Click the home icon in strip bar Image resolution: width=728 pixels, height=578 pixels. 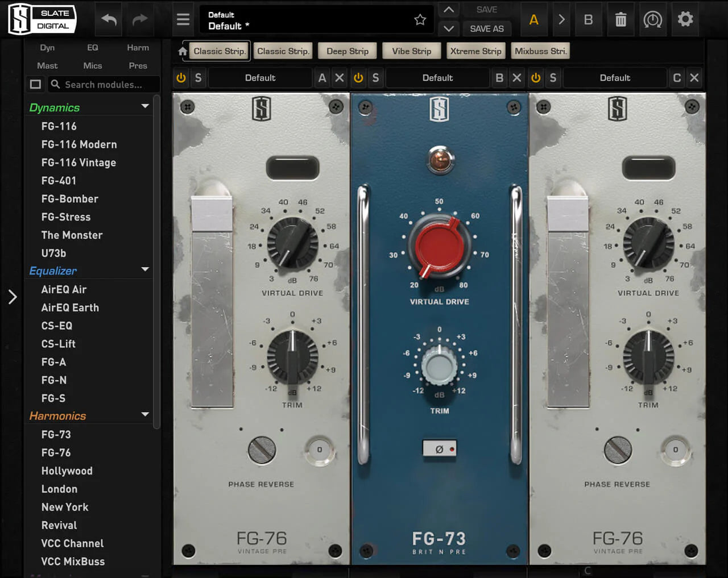183,51
